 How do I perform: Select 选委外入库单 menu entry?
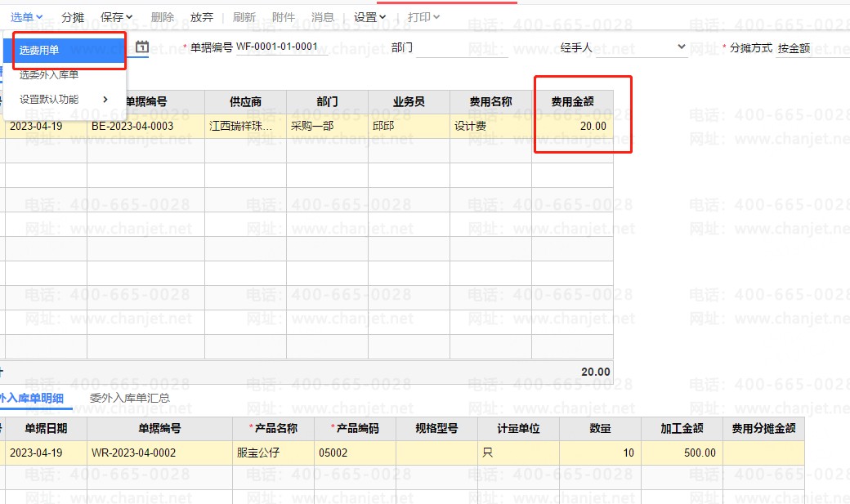[x=49, y=75]
